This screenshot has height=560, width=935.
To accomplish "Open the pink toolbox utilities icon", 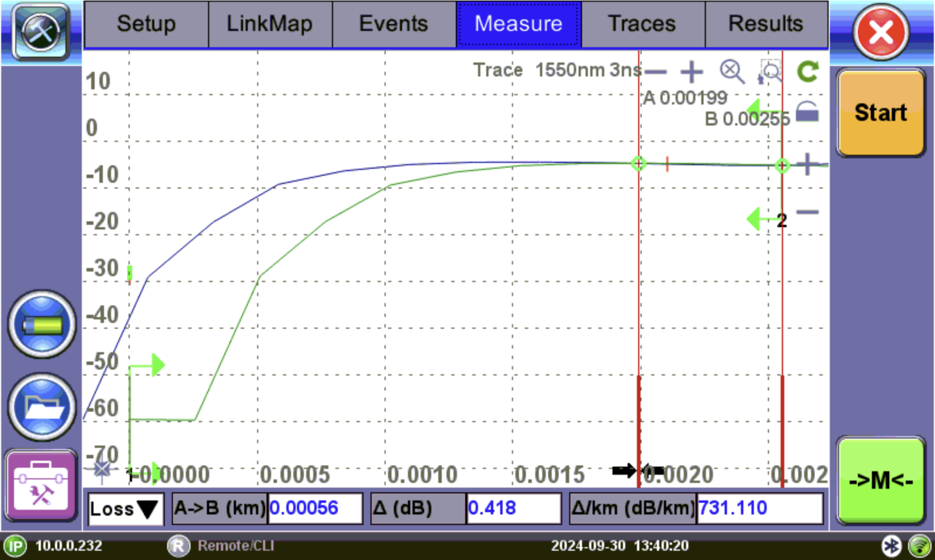I will point(41,485).
